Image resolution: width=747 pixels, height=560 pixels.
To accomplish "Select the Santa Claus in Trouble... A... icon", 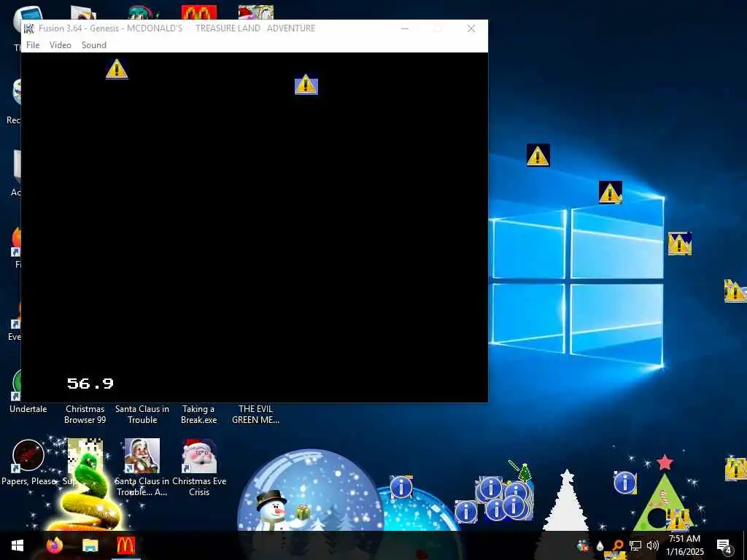I will (142, 456).
